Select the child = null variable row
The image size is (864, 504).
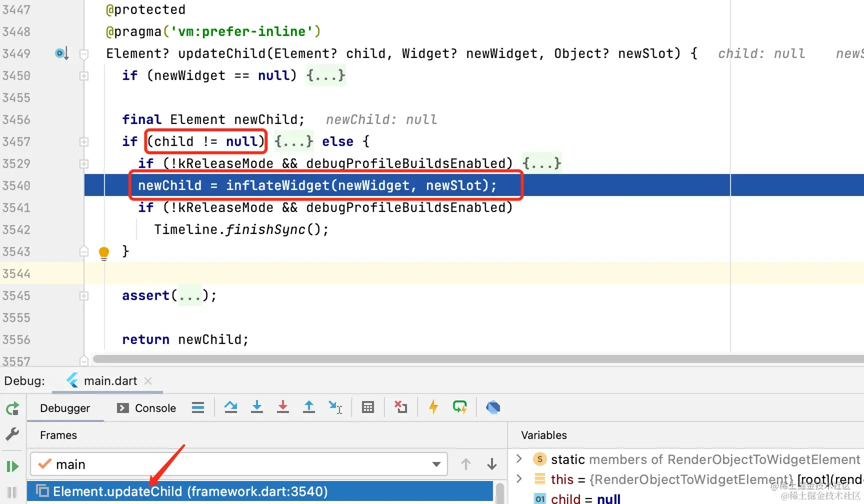[x=585, y=499]
